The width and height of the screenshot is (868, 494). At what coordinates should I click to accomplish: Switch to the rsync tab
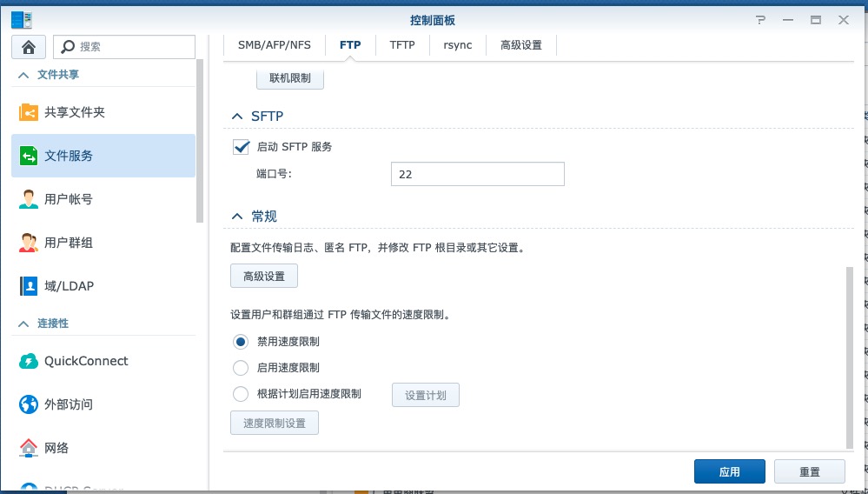coord(457,45)
